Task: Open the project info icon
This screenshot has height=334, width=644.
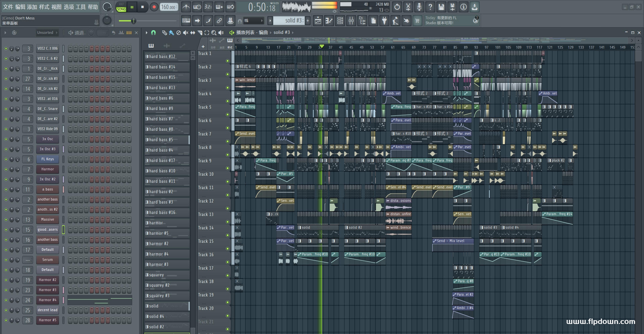Action: [x=464, y=7]
